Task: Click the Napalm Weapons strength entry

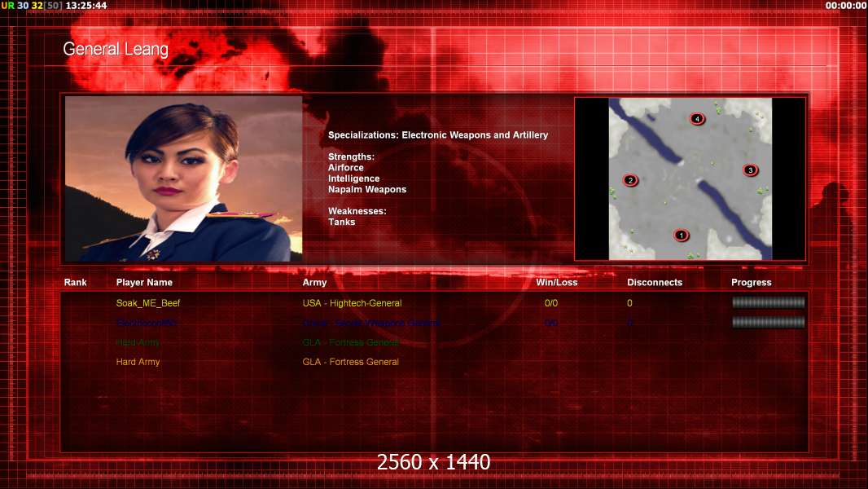Action: tap(367, 189)
